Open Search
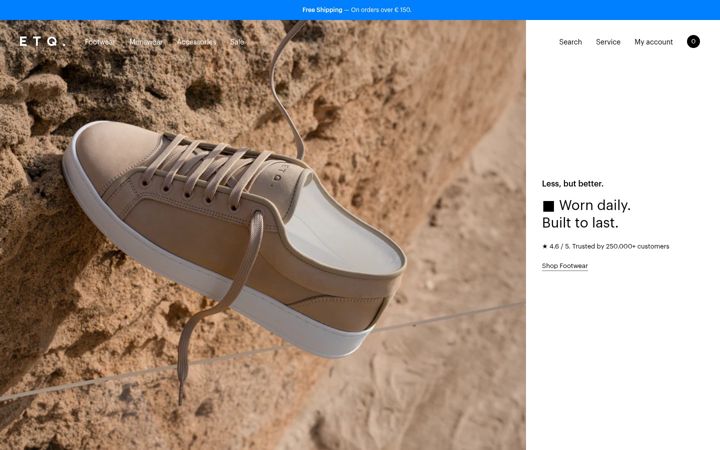This screenshot has height=450, width=720. 570,42
